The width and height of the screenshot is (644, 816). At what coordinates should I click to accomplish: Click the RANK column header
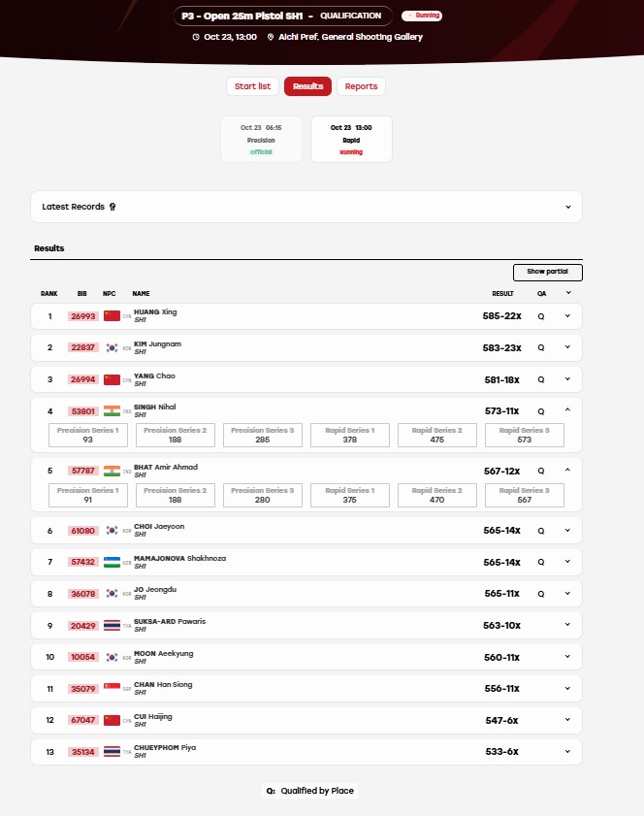point(48,294)
